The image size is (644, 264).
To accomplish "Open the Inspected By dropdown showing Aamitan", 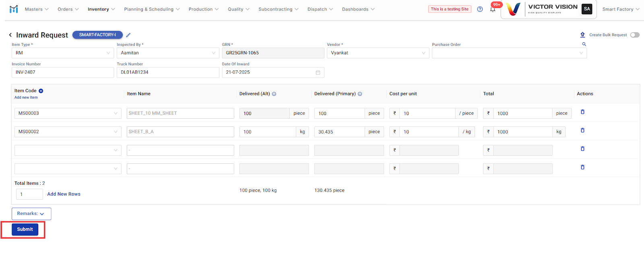I will tap(168, 53).
